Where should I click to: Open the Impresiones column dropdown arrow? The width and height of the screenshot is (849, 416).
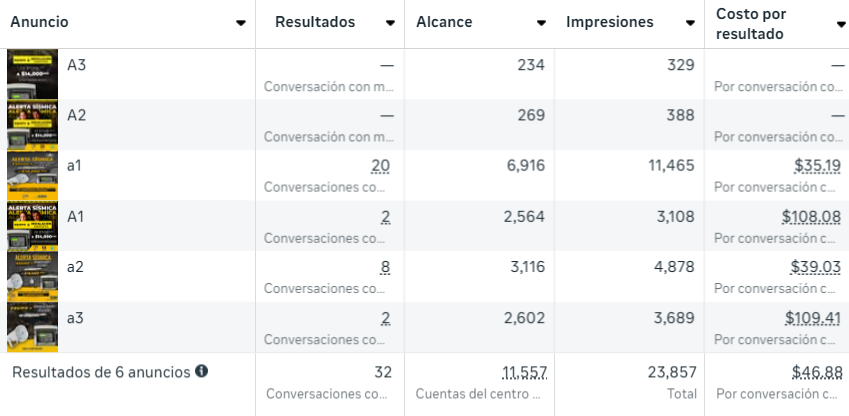coord(691,23)
